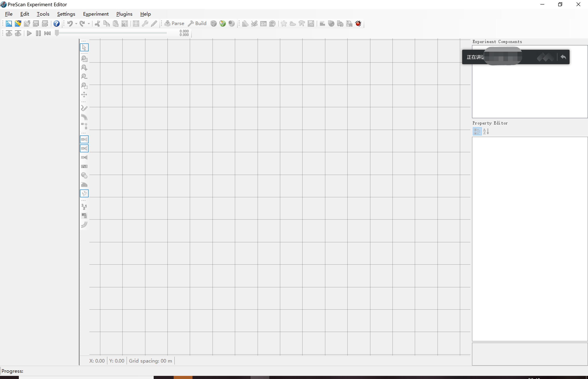Toggle categorized view in Property Editor
Image resolution: width=588 pixels, height=379 pixels.
(x=477, y=131)
